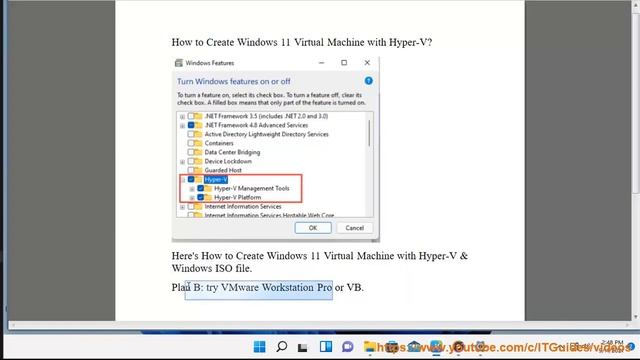Click the Hyper-V Platform folder icon
This screenshot has width=640, height=360.
click(x=208, y=197)
